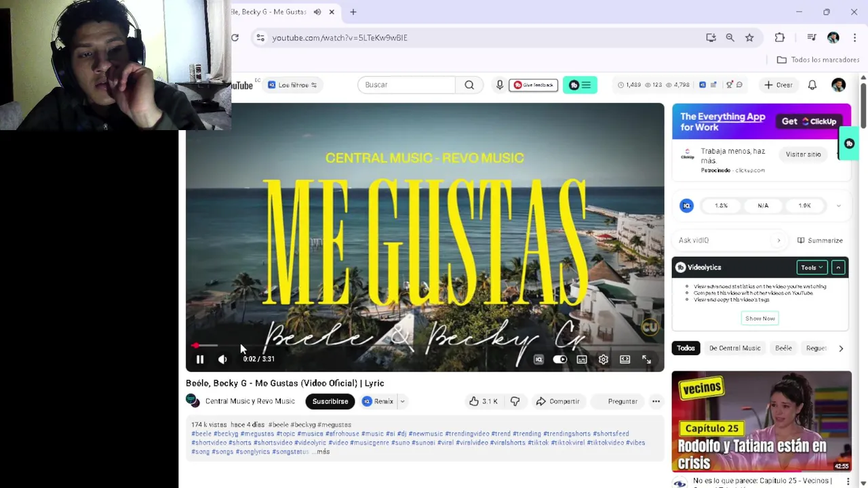The image size is (868, 488).
Task: Open Vecinos Capítulo 25 video thumbnail
Action: click(x=762, y=421)
